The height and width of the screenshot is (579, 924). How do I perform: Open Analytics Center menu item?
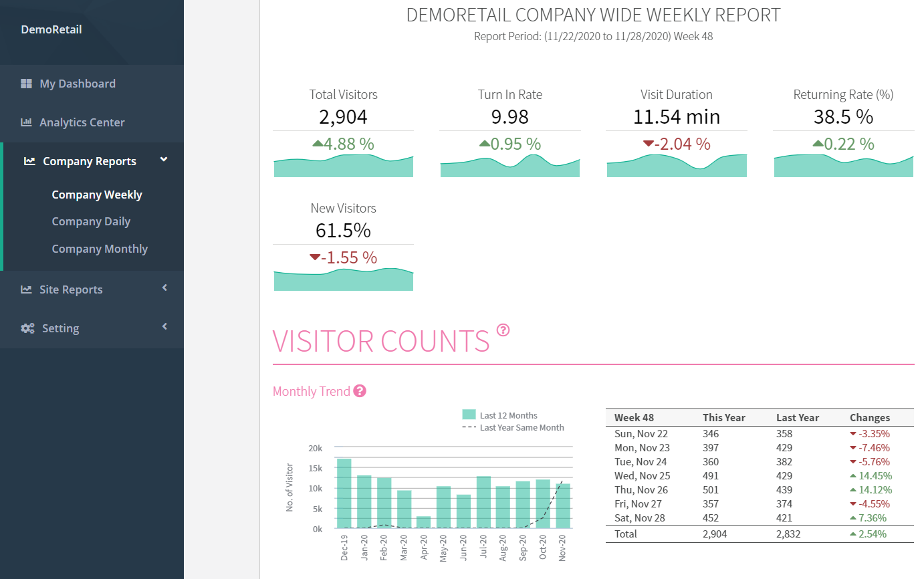click(92, 122)
